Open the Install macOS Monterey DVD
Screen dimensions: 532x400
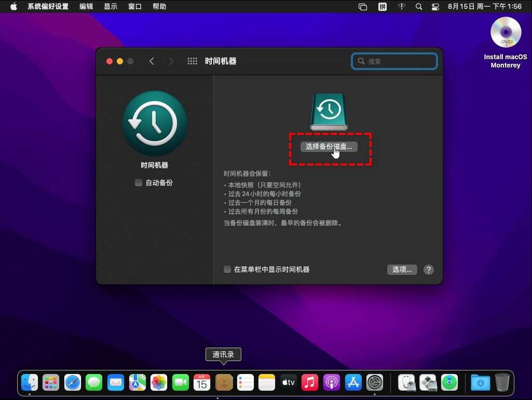[505, 33]
